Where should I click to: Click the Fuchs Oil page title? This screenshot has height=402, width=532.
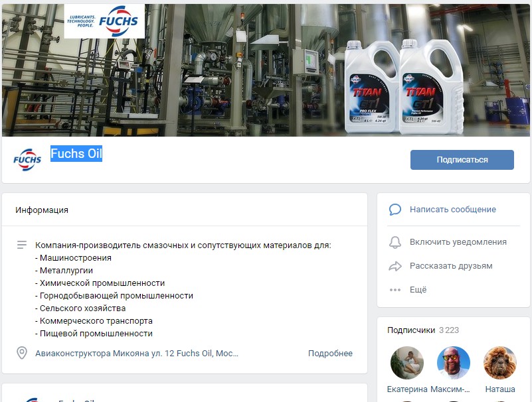coord(76,153)
